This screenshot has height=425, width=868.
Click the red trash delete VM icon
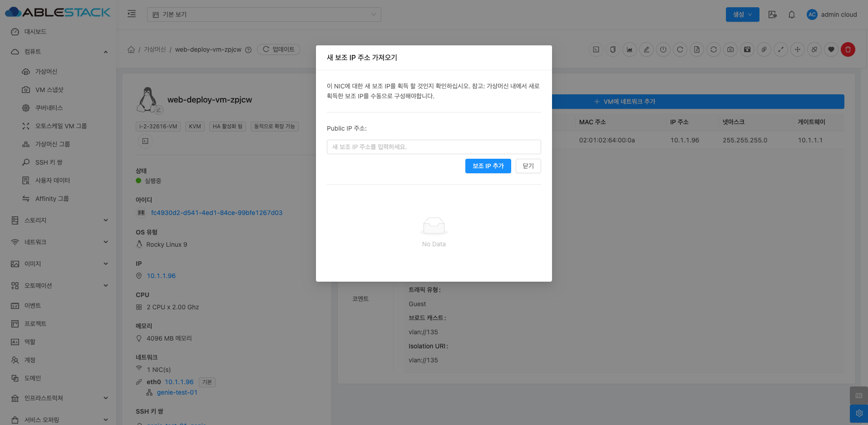pyautogui.click(x=848, y=49)
